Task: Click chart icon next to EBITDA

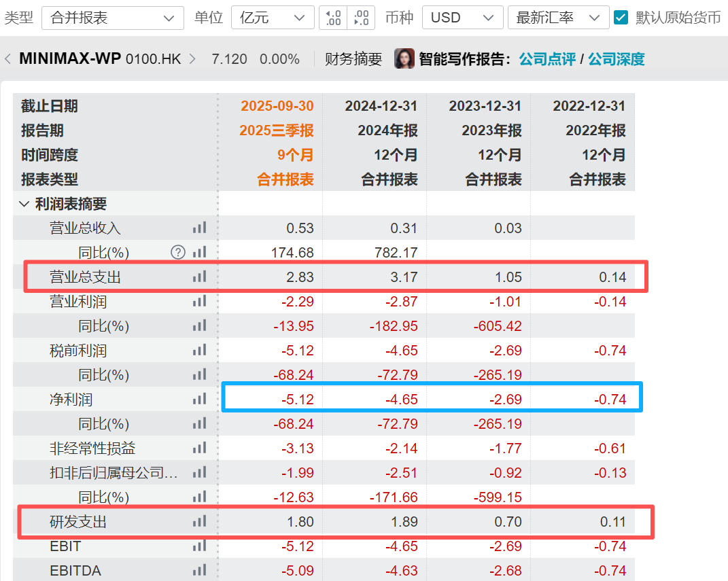Action: [199, 570]
